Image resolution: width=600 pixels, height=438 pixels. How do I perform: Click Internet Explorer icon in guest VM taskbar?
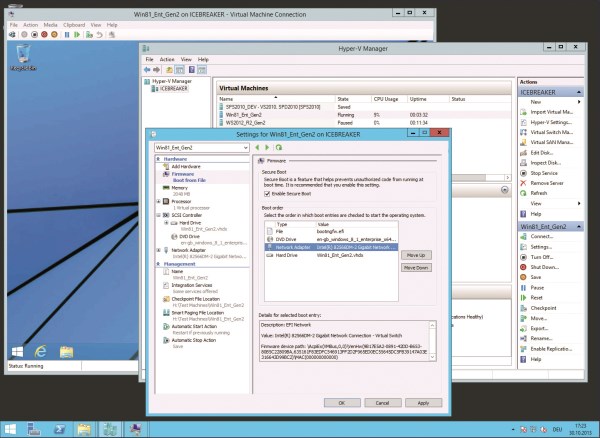[40, 351]
